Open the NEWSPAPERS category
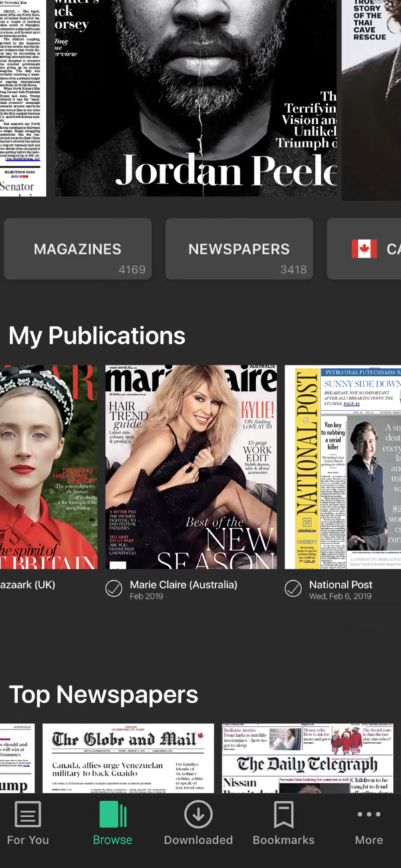Viewport: 401px width, 868px height. point(239,249)
